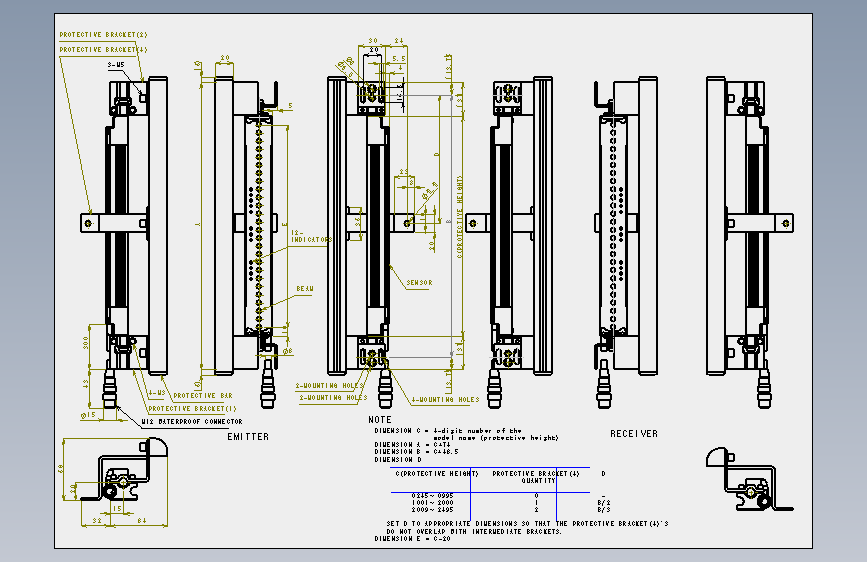The width and height of the screenshot is (867, 562).
Task: Select the 'PROTECTIVE BAR' callout text
Action: 203,396
